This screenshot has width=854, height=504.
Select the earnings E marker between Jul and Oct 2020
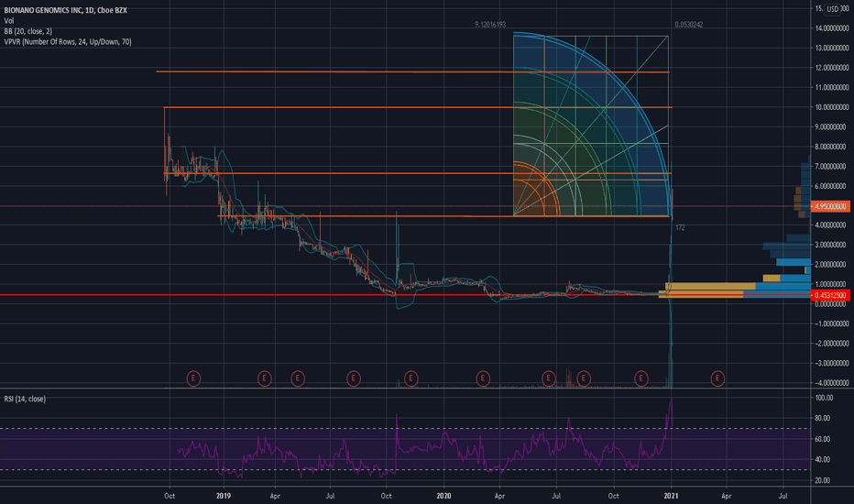(x=584, y=378)
